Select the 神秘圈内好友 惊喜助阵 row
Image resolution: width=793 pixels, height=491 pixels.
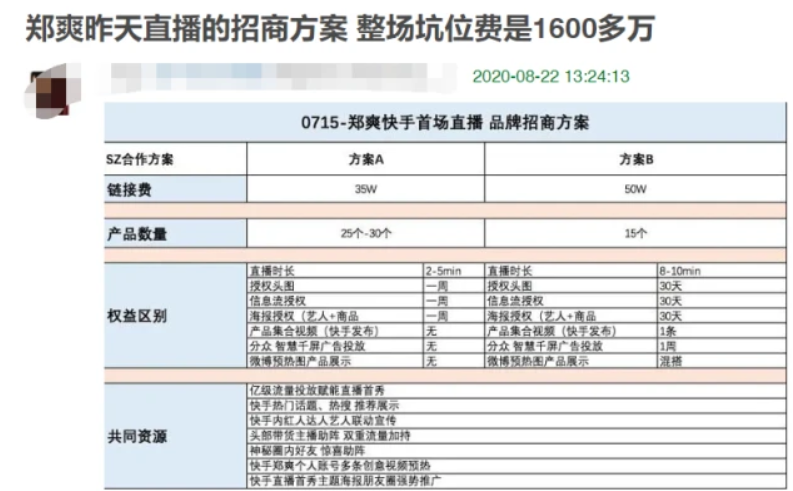(516, 451)
